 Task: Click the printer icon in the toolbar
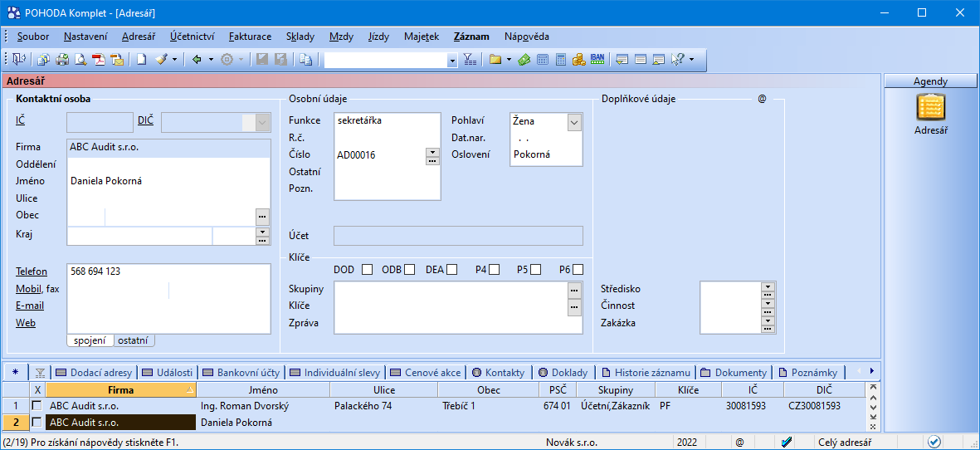tap(62, 60)
